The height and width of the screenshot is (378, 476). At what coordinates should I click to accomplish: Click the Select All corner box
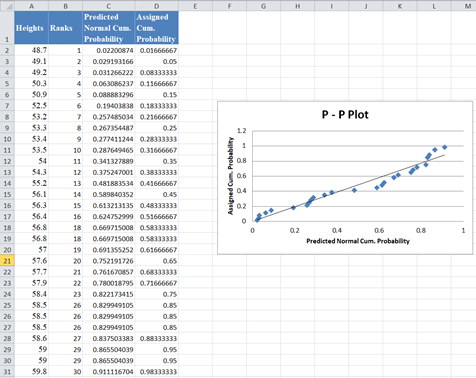point(7,6)
